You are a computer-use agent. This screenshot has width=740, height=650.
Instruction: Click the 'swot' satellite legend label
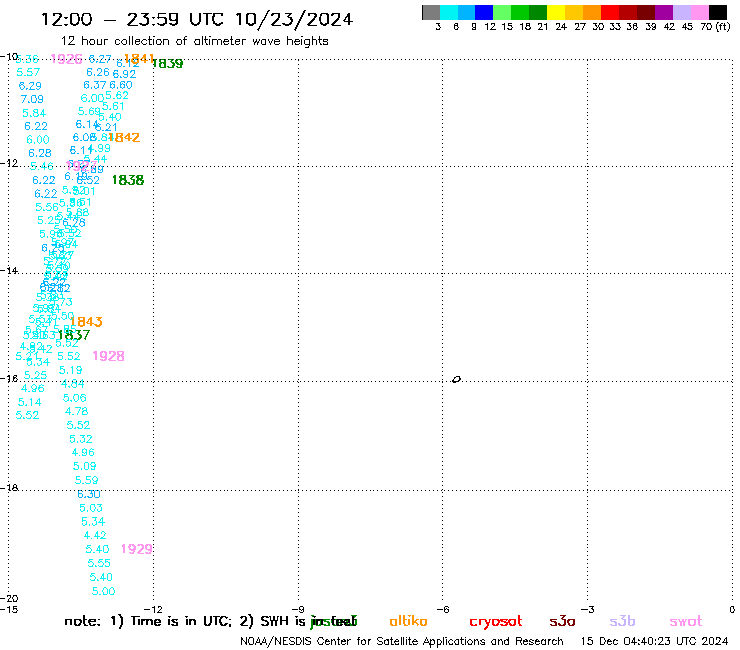(686, 622)
